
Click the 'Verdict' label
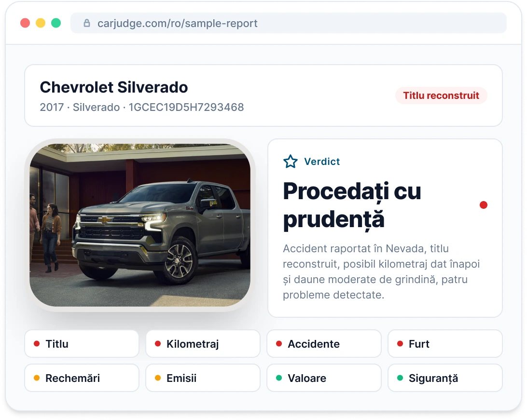(322, 162)
